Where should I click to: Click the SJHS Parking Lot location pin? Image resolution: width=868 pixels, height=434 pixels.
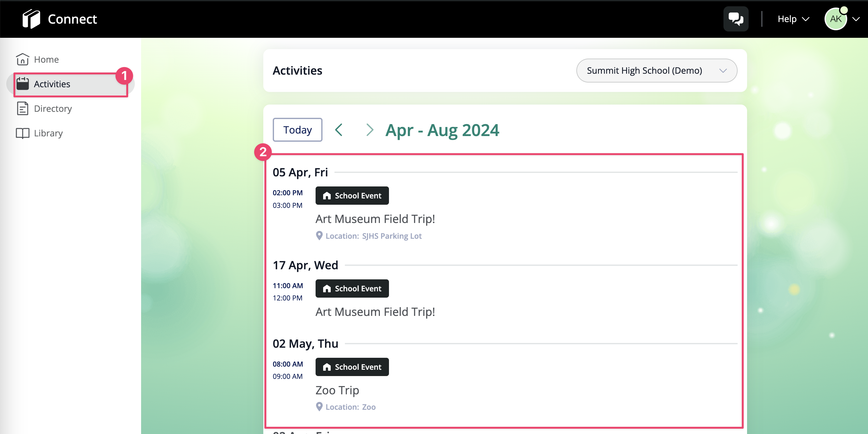pos(319,236)
